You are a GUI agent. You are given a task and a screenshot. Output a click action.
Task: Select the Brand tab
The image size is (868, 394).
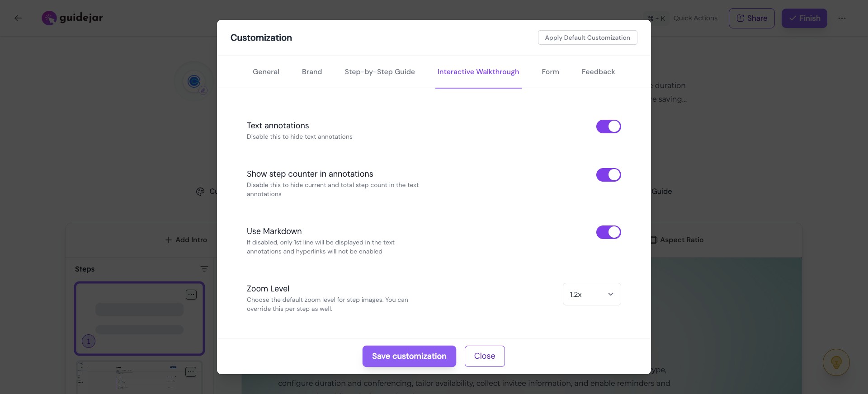(312, 72)
